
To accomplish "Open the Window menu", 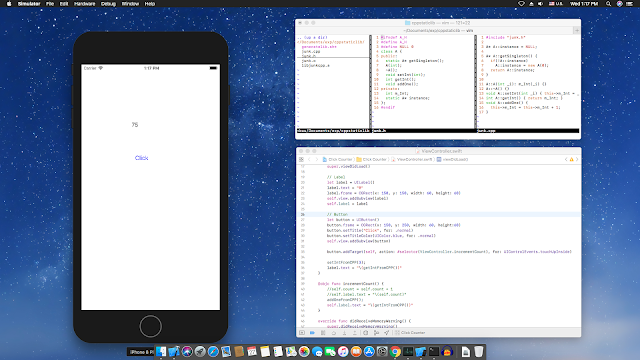I will pos(130,4).
